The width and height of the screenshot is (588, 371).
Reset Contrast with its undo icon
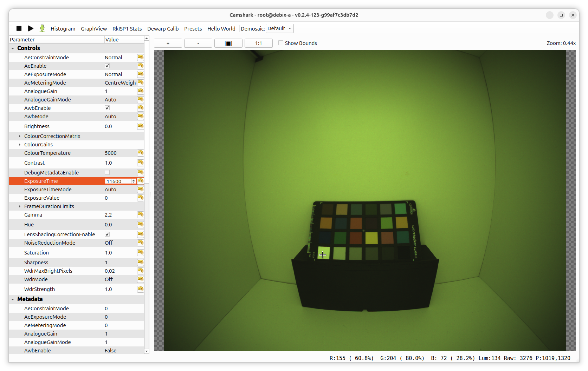point(141,163)
